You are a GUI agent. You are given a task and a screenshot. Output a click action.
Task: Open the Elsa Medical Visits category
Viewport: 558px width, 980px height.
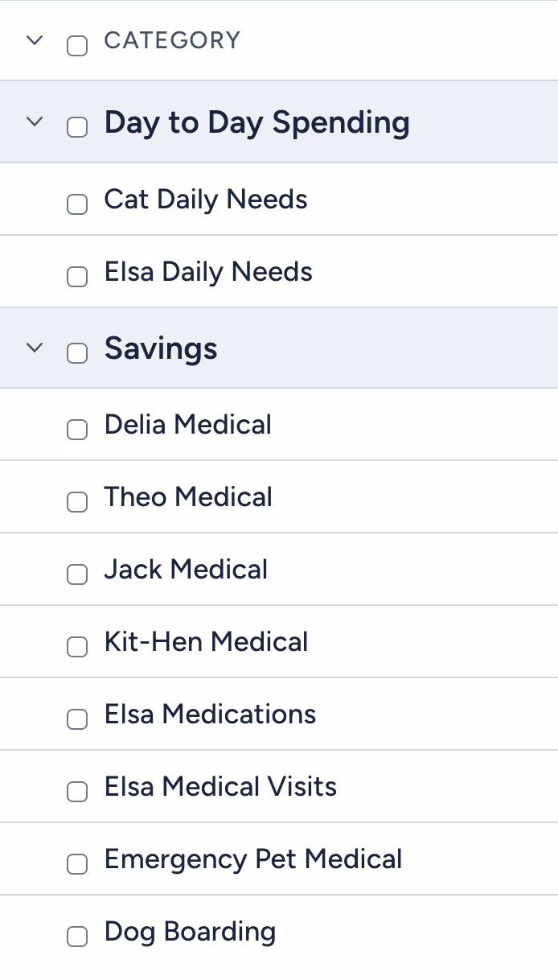coord(220,786)
